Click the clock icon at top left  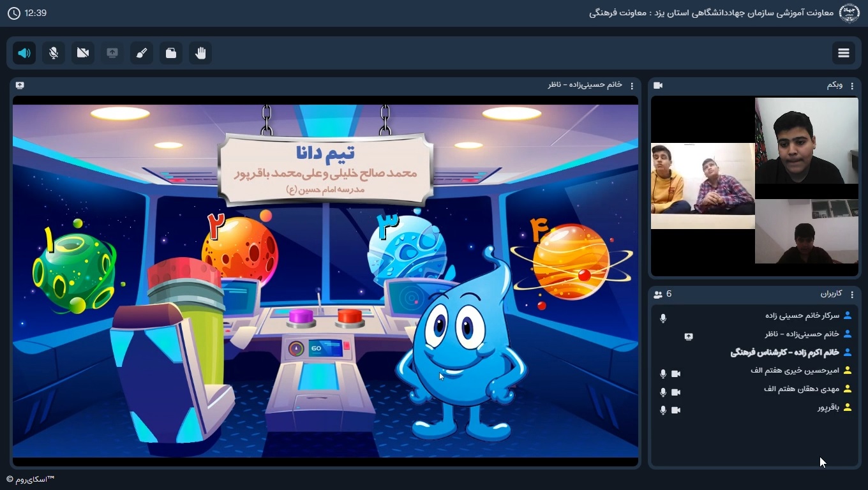(x=14, y=13)
